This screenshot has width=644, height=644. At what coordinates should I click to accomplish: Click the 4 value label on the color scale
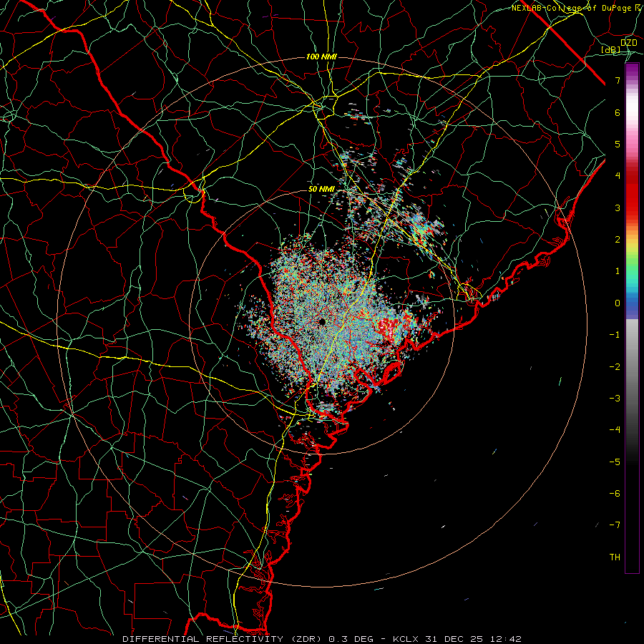tap(618, 176)
